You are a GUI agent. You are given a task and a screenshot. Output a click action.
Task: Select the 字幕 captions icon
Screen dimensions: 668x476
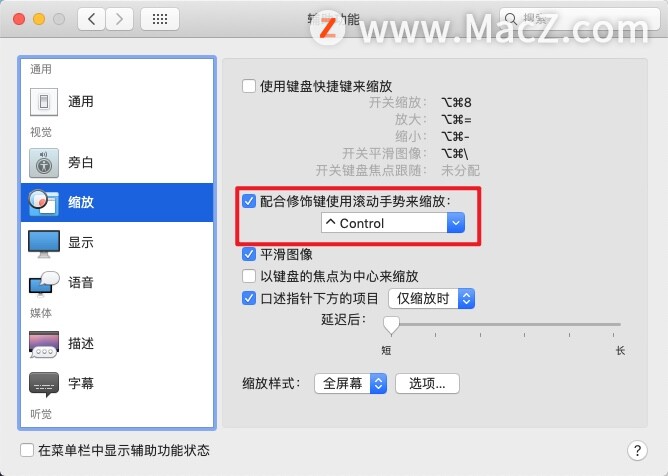click(x=43, y=384)
